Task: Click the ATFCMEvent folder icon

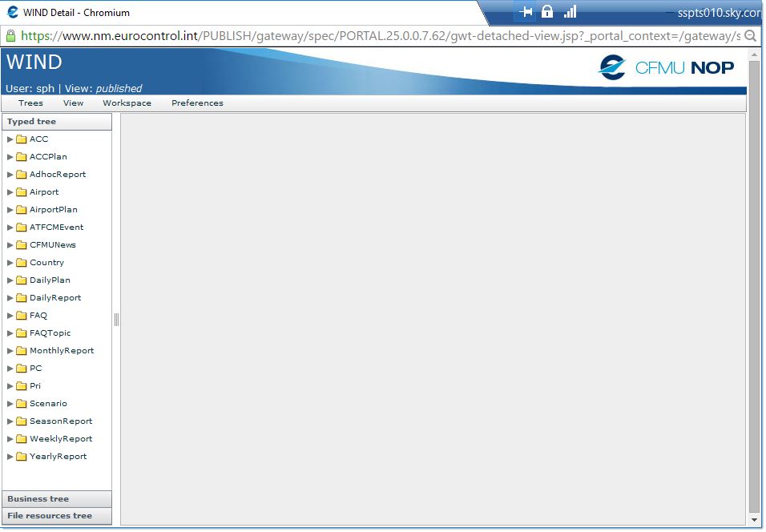Action: pos(22,228)
